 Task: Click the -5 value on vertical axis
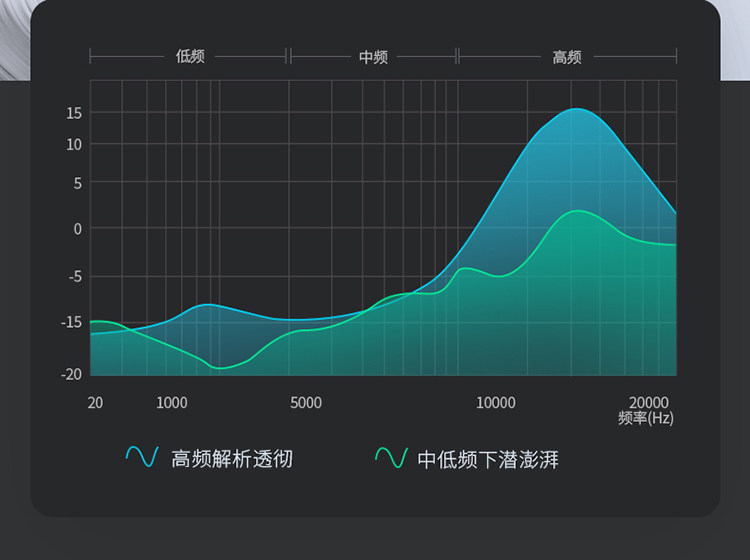click(75, 276)
